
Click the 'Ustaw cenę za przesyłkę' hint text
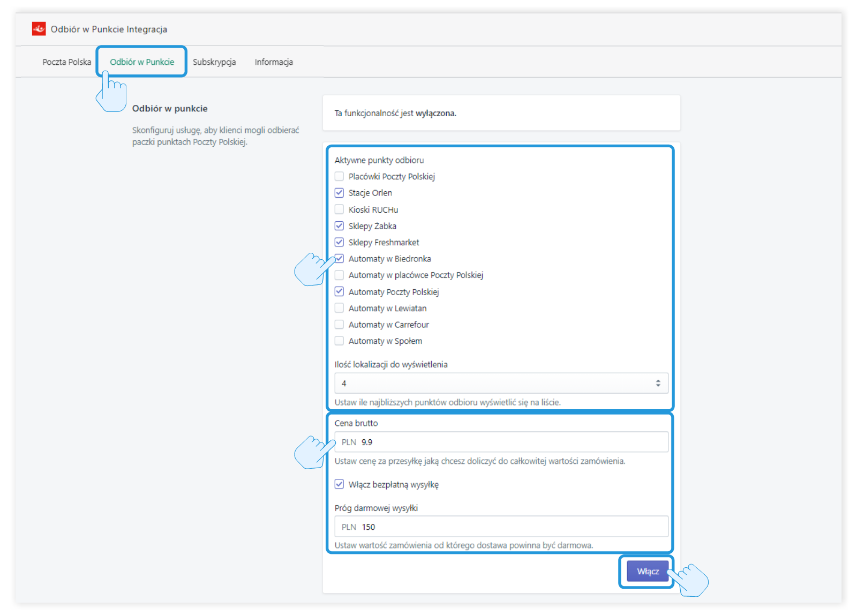(480, 461)
